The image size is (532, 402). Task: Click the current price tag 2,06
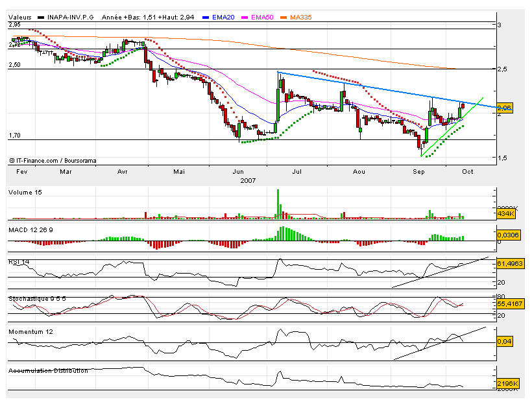click(x=505, y=108)
